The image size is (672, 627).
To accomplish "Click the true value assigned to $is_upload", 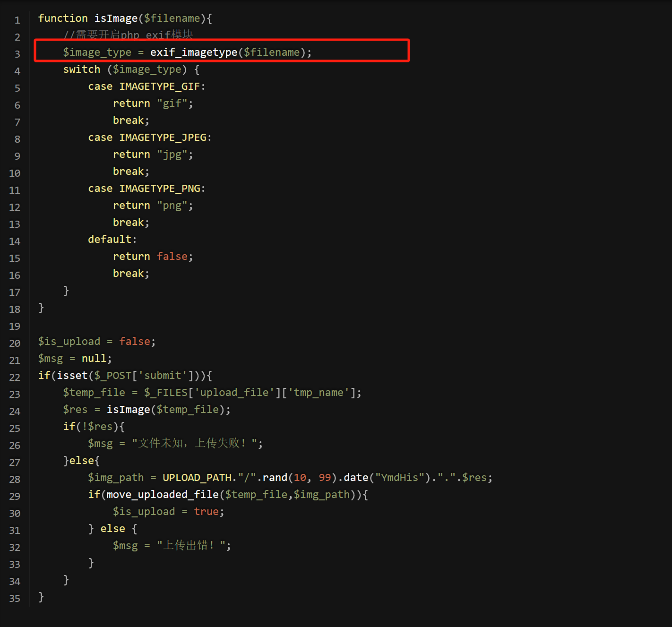I will coord(206,512).
